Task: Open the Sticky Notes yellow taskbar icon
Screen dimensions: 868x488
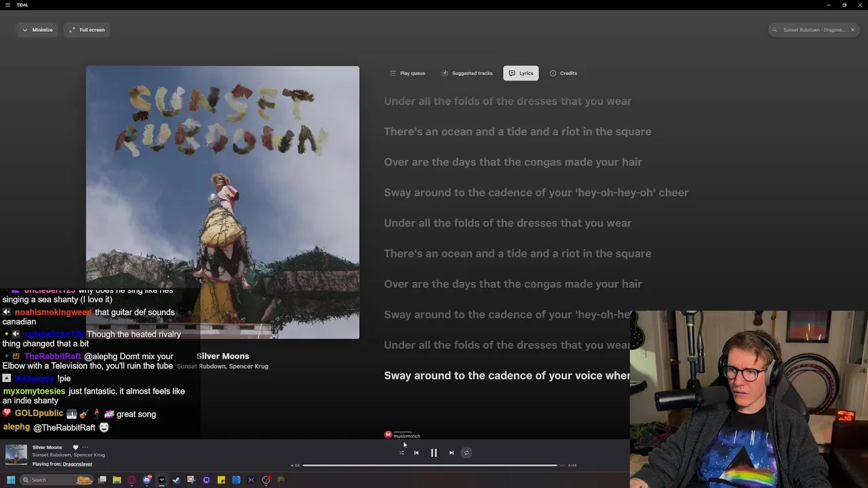Action: coord(221,480)
